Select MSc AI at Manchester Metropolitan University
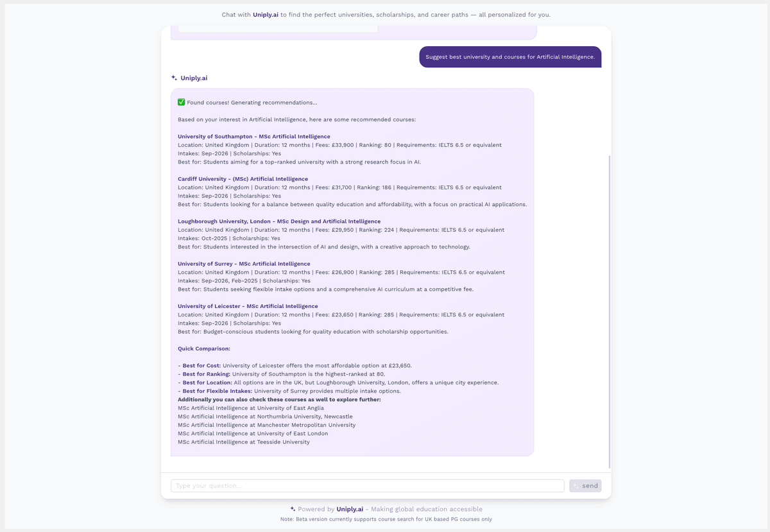Image resolution: width=770 pixels, height=532 pixels. point(268,425)
